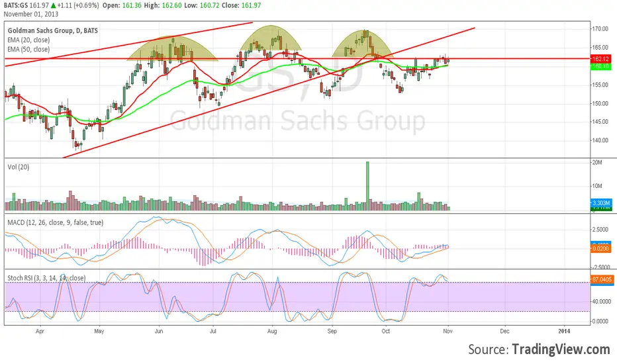Click the tallest green volume spike bar in September

(367, 186)
